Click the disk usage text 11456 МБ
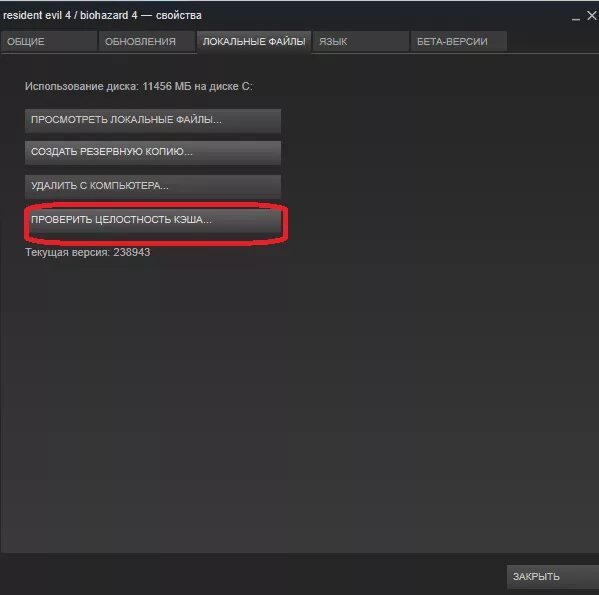599x595 pixels. (x=167, y=86)
